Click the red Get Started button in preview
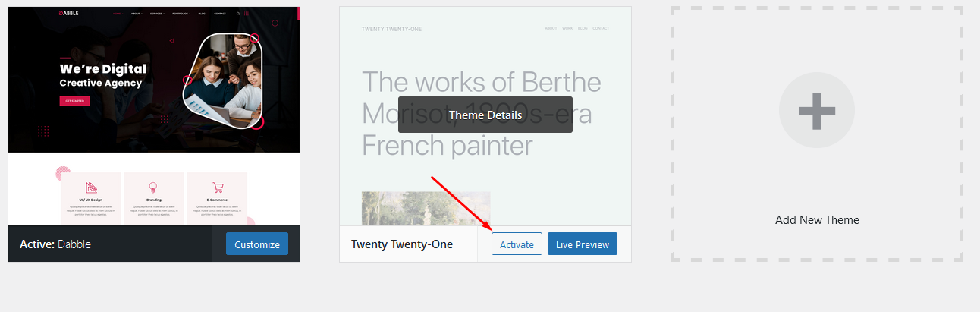This screenshot has height=312, width=980. 75,101
